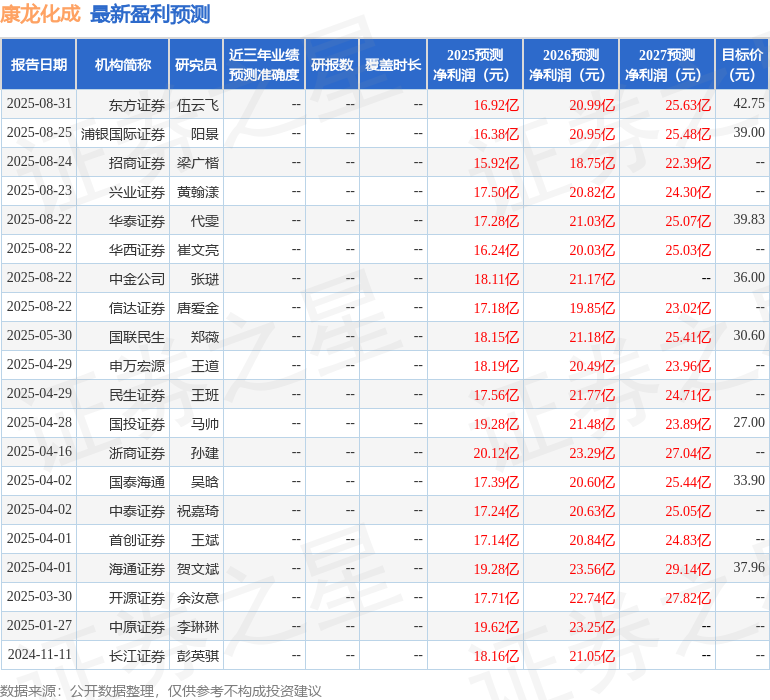Click the 覆盖时长 column header
The width and height of the screenshot is (770, 700).
coord(393,64)
